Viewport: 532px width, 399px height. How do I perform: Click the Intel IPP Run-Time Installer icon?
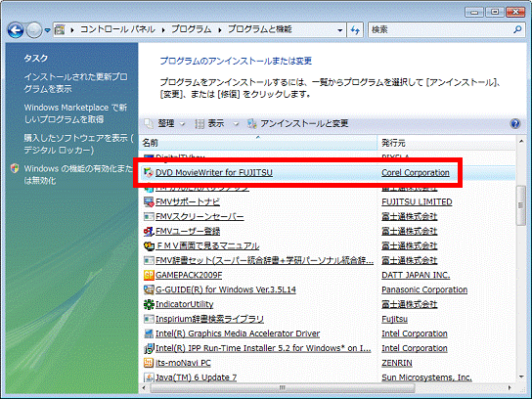(x=149, y=348)
